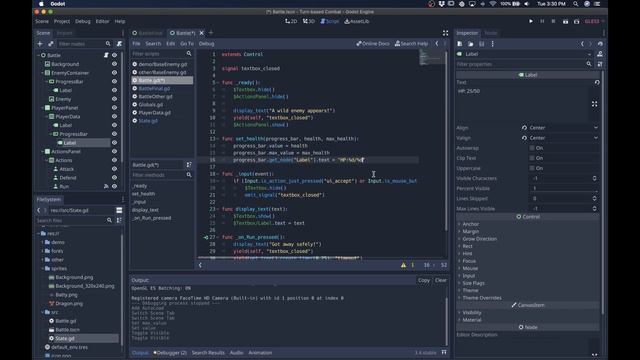Switch to the Debugger bottom panel

[170, 353]
